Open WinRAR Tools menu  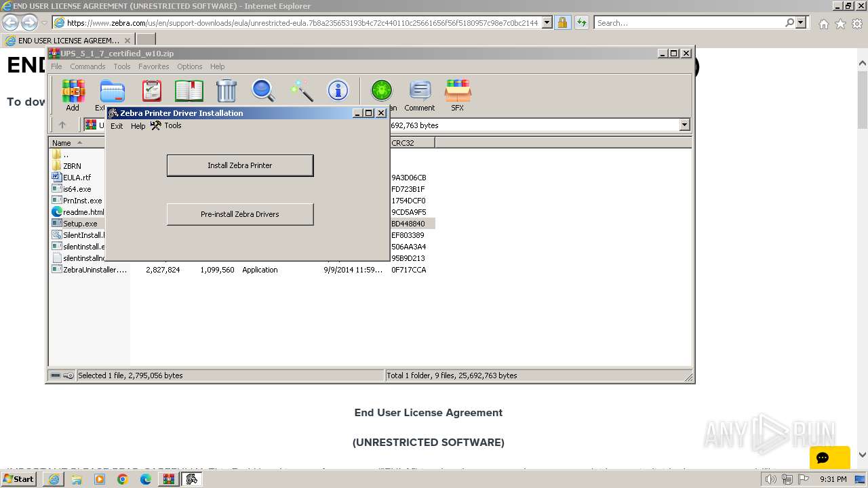point(122,66)
